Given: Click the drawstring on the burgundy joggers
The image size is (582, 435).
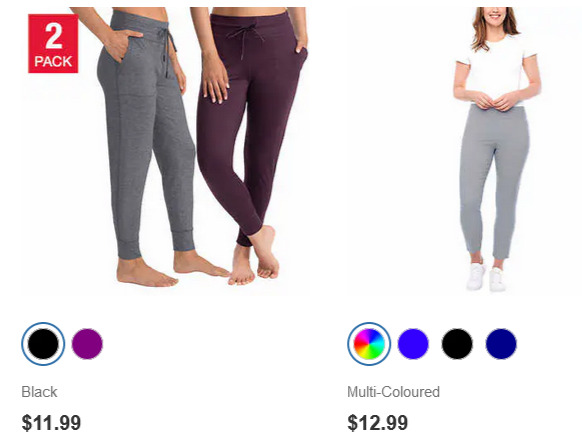Looking at the screenshot, I should coord(245,40).
